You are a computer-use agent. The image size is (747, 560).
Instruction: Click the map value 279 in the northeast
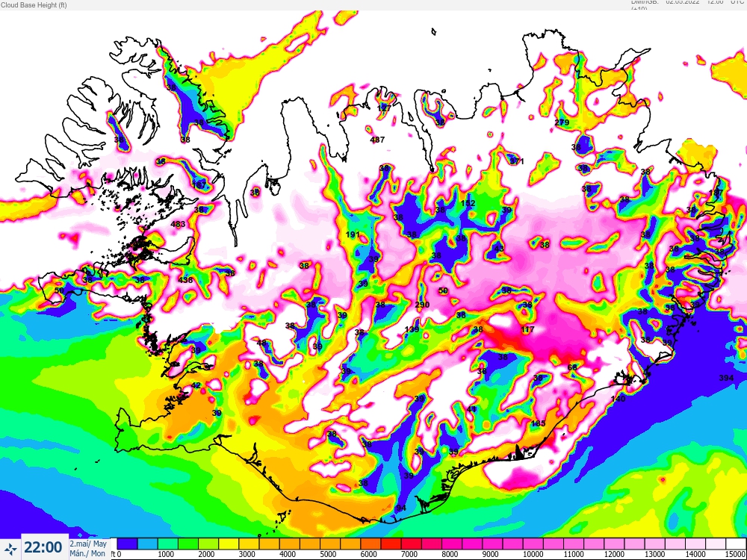pyautogui.click(x=562, y=122)
